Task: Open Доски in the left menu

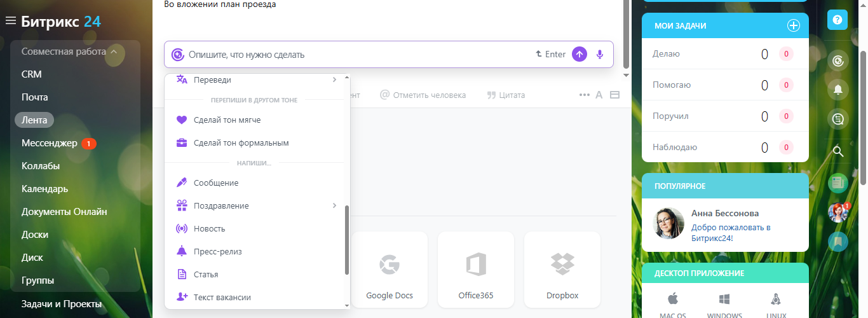Action: [x=35, y=234]
